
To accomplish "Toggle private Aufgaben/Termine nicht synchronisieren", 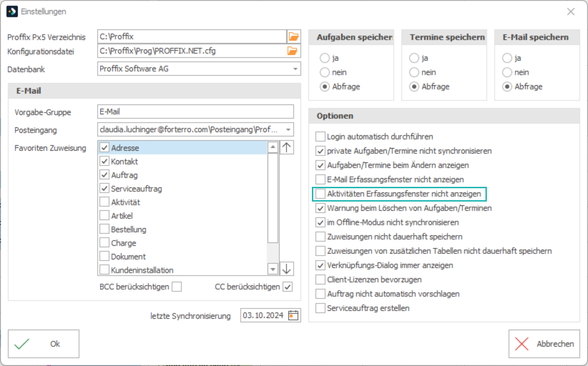I will point(320,151).
